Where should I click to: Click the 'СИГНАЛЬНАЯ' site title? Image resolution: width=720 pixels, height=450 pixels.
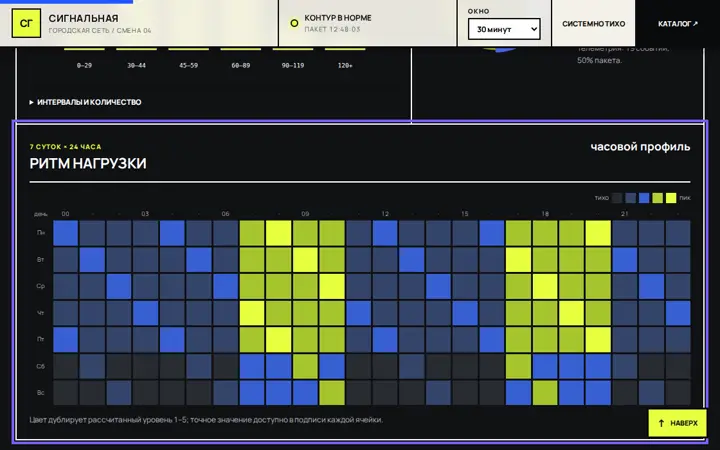point(84,18)
